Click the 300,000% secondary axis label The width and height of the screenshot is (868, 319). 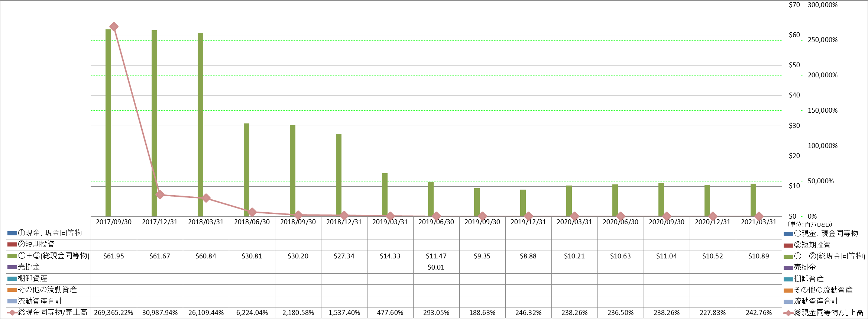pos(823,5)
